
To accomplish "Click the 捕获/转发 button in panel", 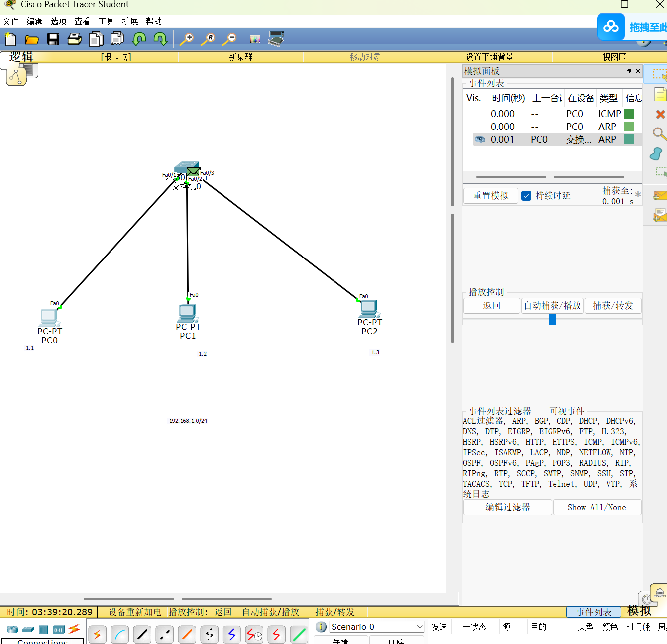I will pyautogui.click(x=613, y=306).
